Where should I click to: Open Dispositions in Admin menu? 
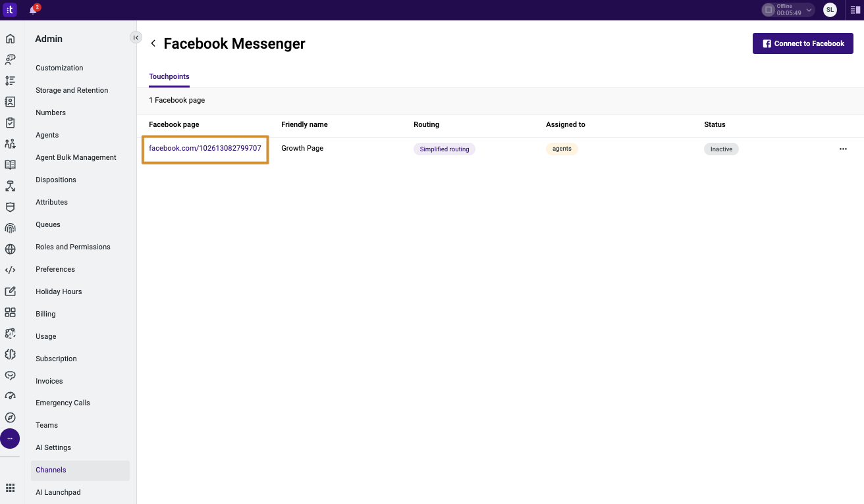(56, 180)
